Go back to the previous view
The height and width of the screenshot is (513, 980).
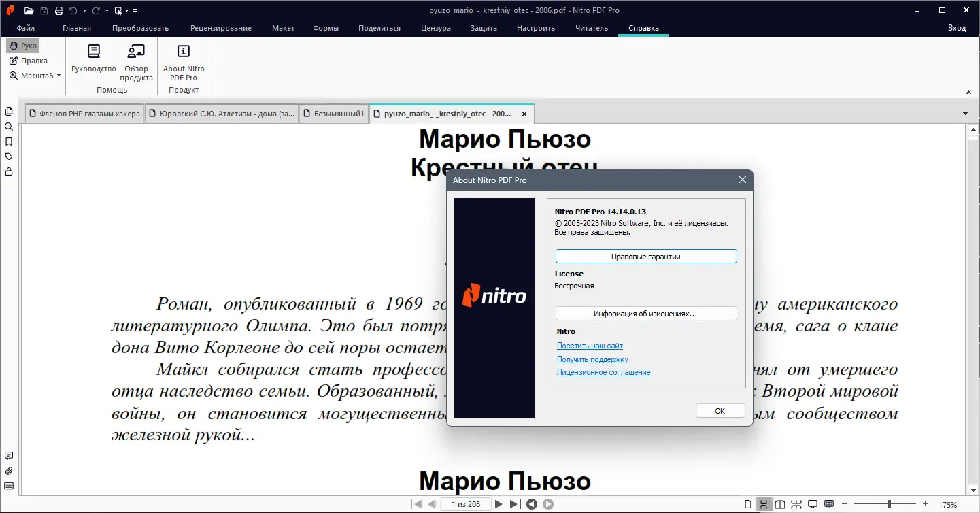click(x=532, y=504)
